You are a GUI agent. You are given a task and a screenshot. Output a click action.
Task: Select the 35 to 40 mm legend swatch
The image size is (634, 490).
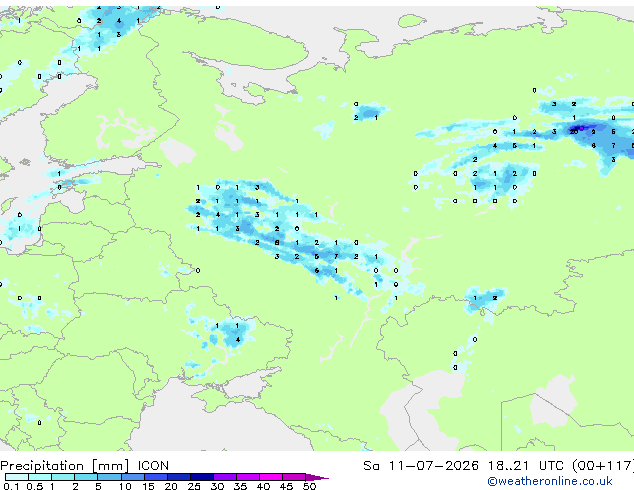248,477
